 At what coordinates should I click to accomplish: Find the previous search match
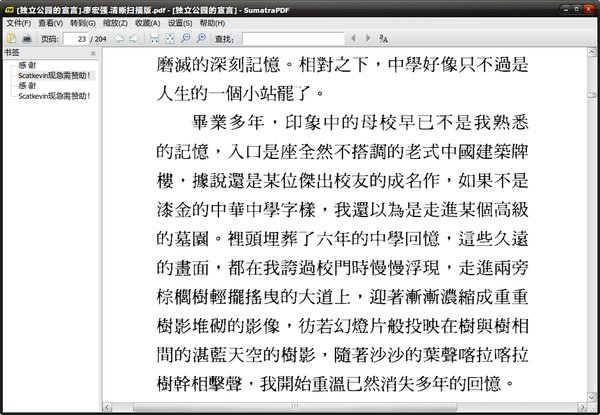[353, 38]
